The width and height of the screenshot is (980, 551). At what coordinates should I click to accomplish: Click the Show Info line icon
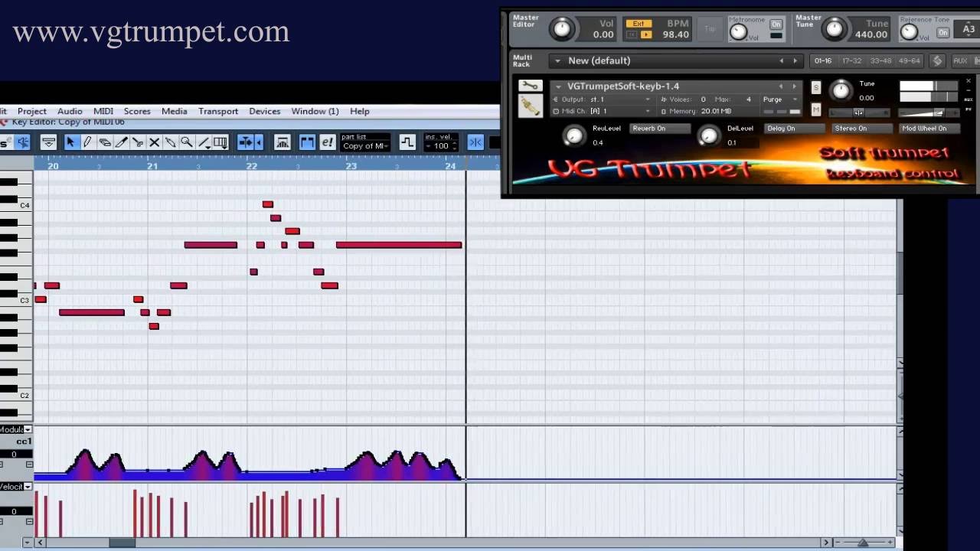pyautogui.click(x=48, y=142)
